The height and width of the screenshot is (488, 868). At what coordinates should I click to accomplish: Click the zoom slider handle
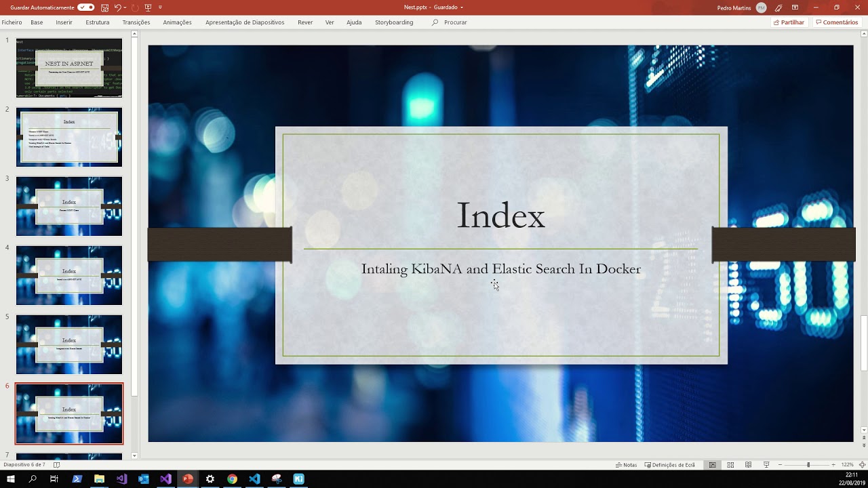[x=808, y=465]
